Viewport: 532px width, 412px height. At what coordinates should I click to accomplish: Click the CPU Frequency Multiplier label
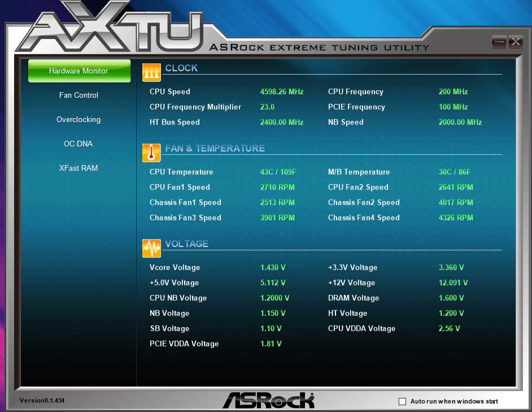point(195,107)
